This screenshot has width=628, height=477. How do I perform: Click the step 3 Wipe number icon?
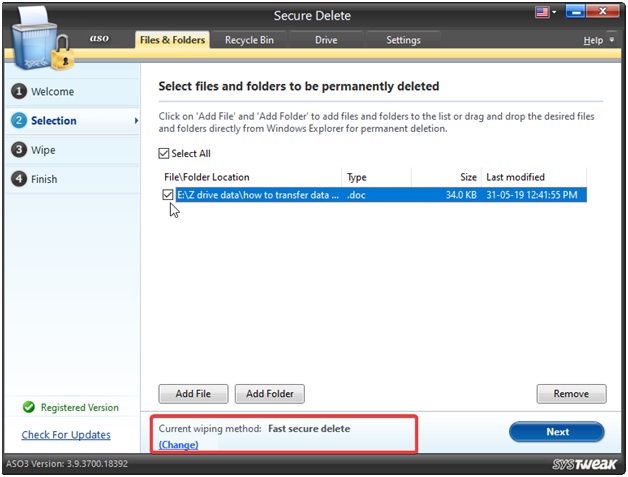point(18,150)
